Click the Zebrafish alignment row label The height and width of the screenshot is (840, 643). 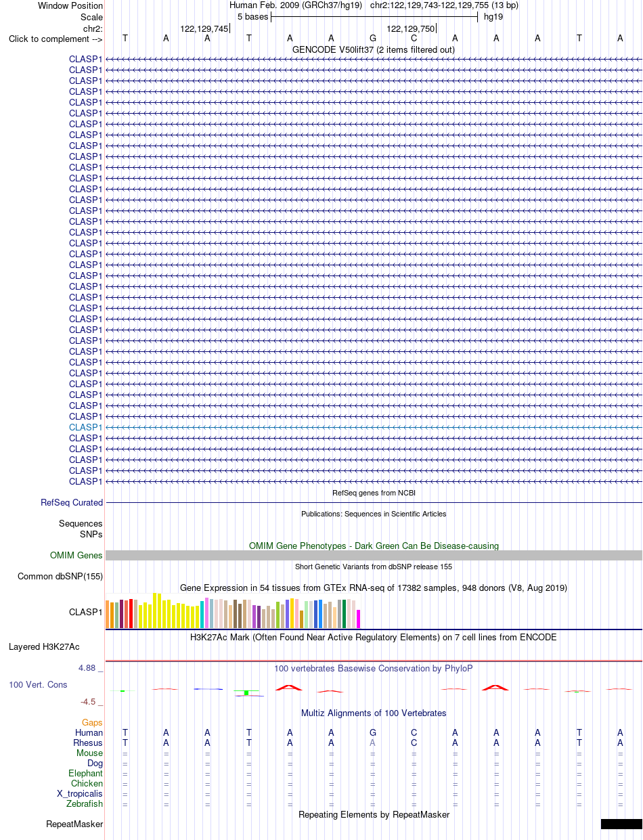(85, 803)
